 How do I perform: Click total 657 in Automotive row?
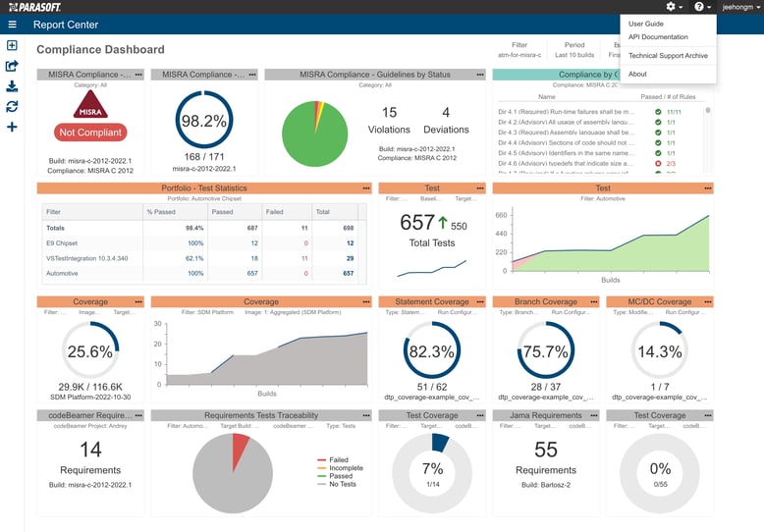click(x=349, y=273)
